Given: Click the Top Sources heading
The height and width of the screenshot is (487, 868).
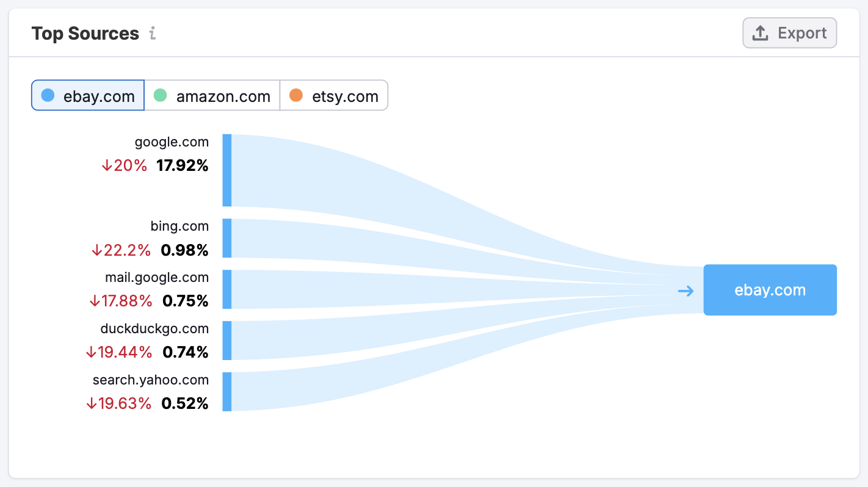Looking at the screenshot, I should (85, 34).
